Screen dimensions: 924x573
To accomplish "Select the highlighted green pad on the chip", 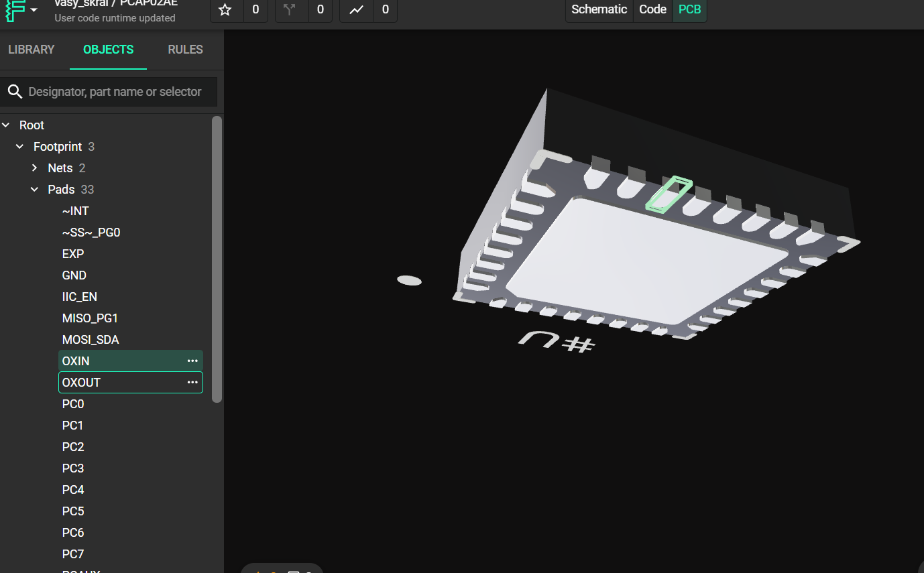I will click(668, 194).
